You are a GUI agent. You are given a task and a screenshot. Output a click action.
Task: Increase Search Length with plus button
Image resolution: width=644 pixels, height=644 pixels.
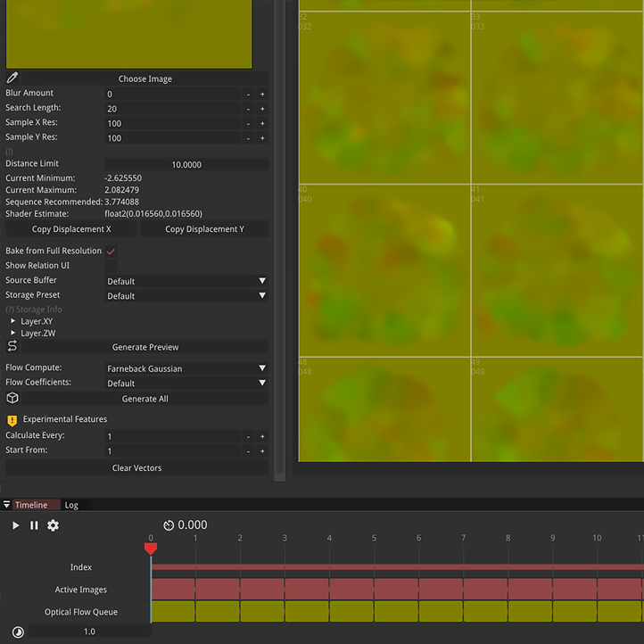pyautogui.click(x=262, y=109)
